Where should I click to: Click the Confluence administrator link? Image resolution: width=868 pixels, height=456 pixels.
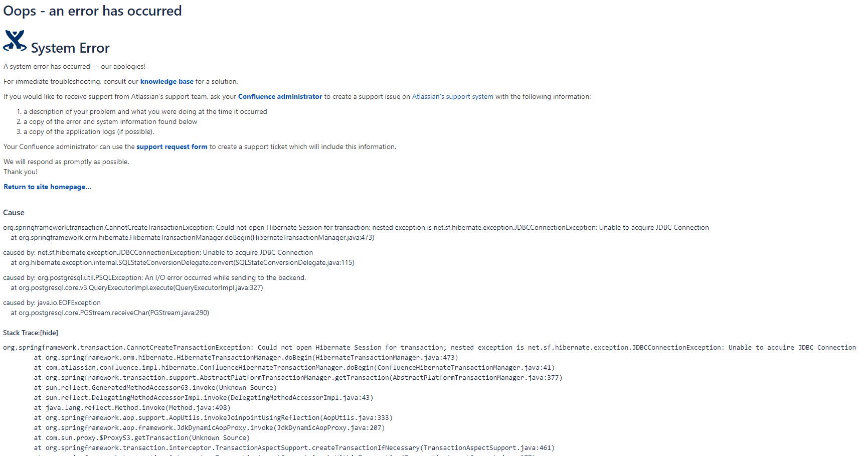tap(280, 96)
